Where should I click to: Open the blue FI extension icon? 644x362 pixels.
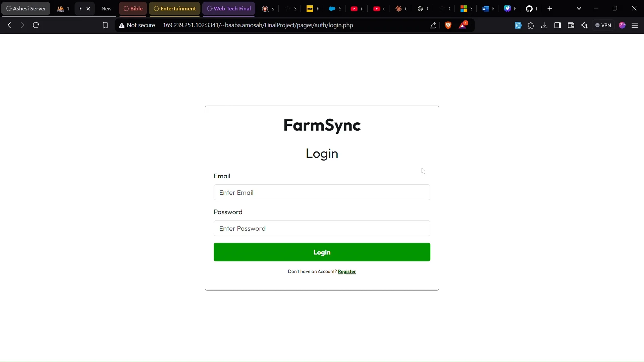tap(518, 25)
